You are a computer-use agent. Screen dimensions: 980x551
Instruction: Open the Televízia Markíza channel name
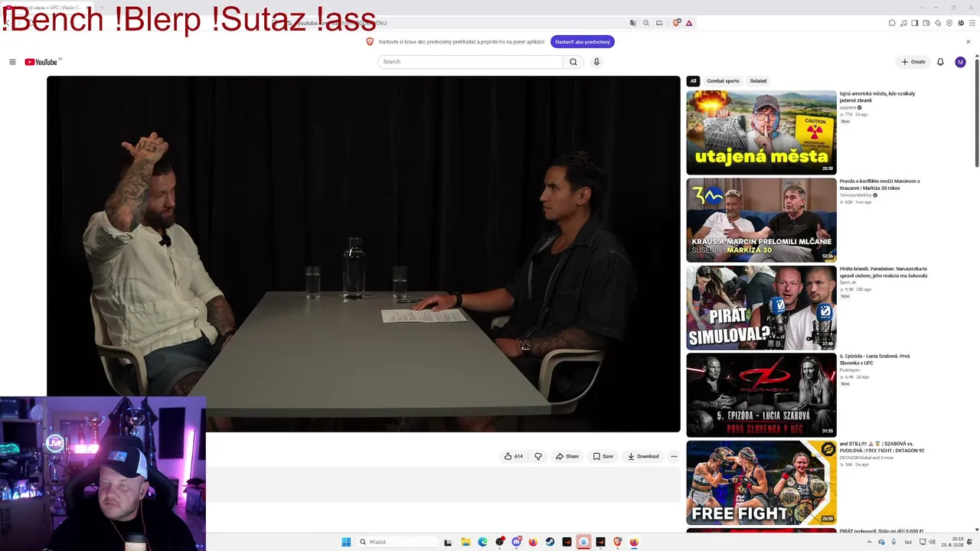(x=855, y=195)
